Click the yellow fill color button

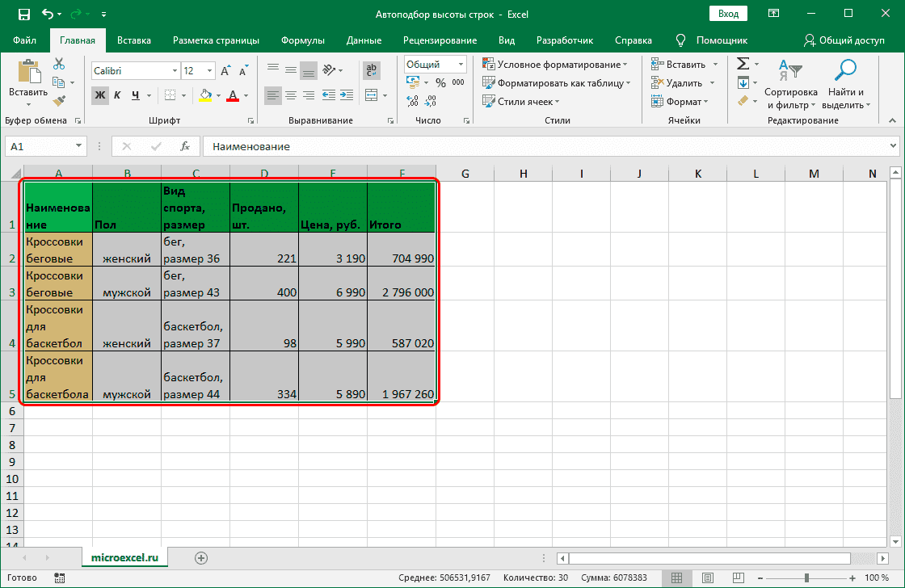click(x=205, y=95)
